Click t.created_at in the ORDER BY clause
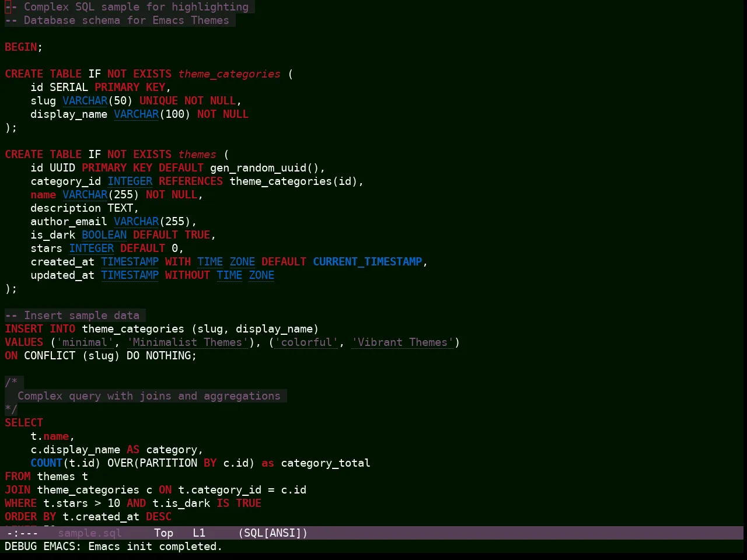The width and height of the screenshot is (747, 560). [101, 517]
